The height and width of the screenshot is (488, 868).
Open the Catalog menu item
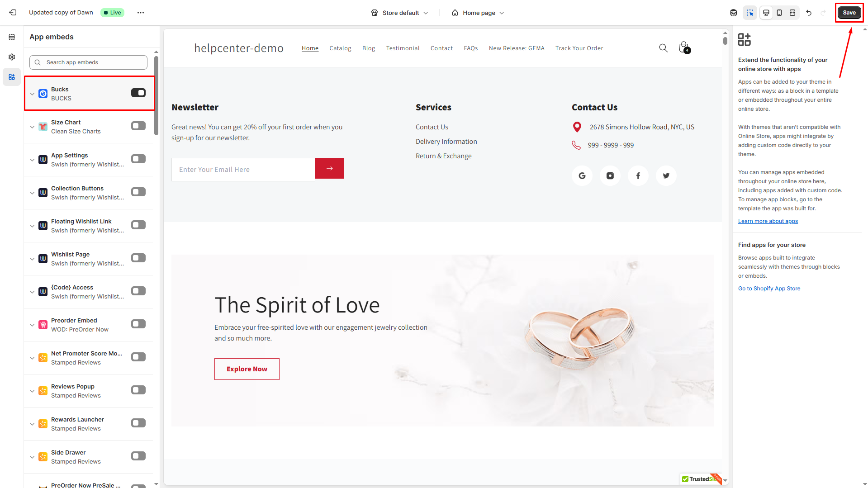point(340,48)
